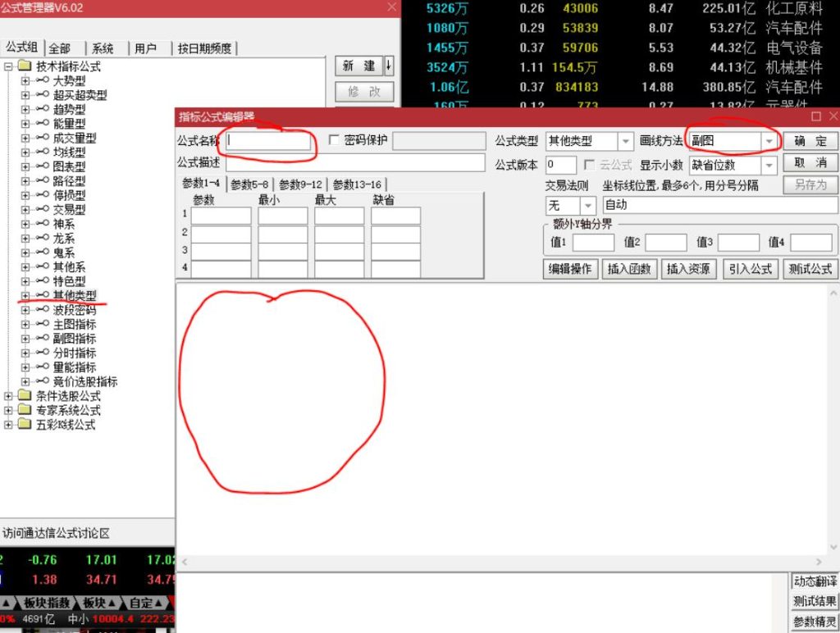
Task: Maximize the 指标公式编辑器 window
Action: point(816,116)
